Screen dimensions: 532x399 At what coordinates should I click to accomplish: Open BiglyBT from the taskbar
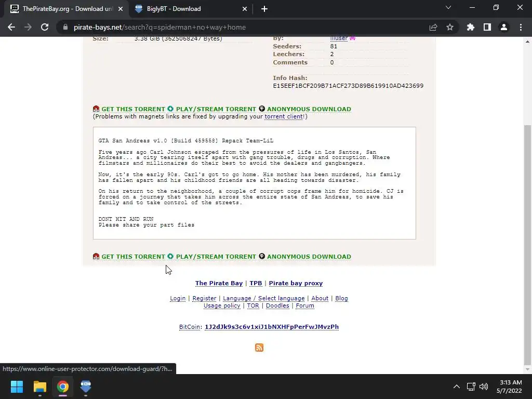[86, 387]
